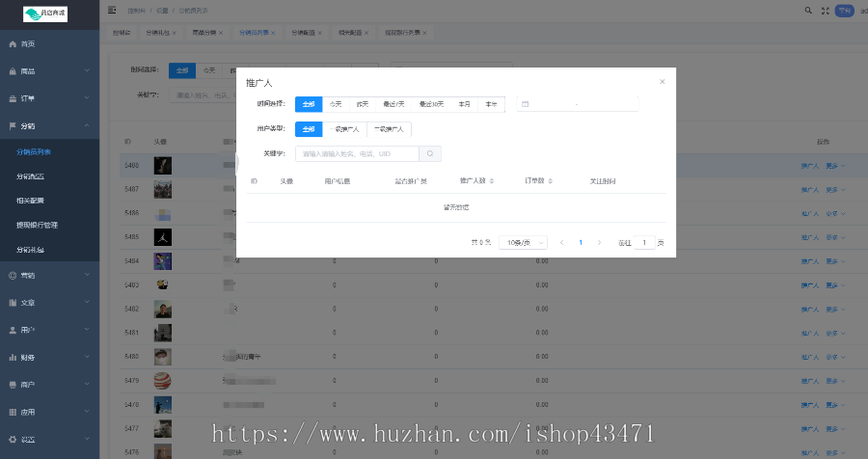Click page number 1 in dialog pagination
This screenshot has height=459, width=868.
581,242
